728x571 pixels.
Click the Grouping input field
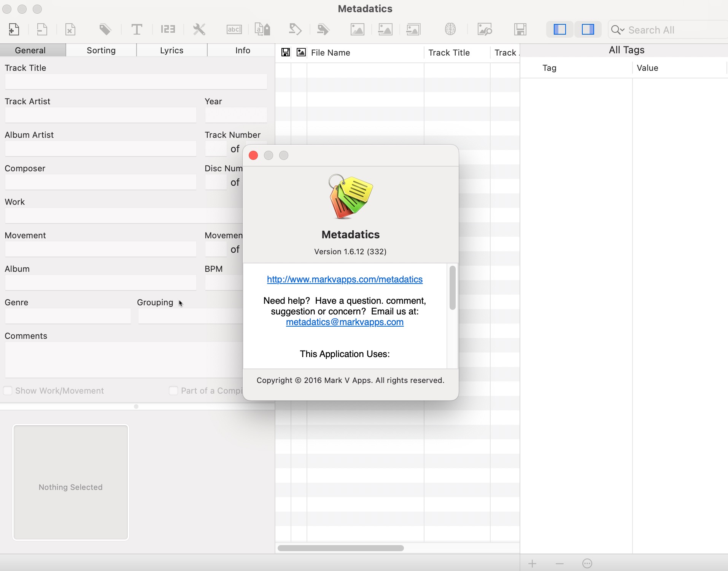click(190, 316)
